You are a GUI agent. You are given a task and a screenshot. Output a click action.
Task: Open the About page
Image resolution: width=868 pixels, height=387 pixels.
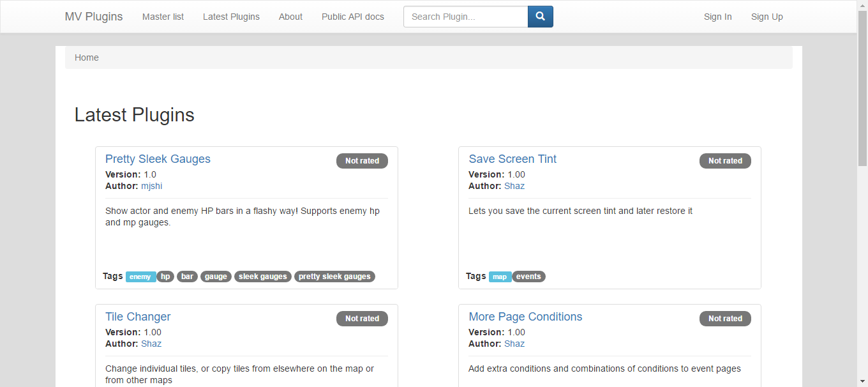(x=290, y=17)
